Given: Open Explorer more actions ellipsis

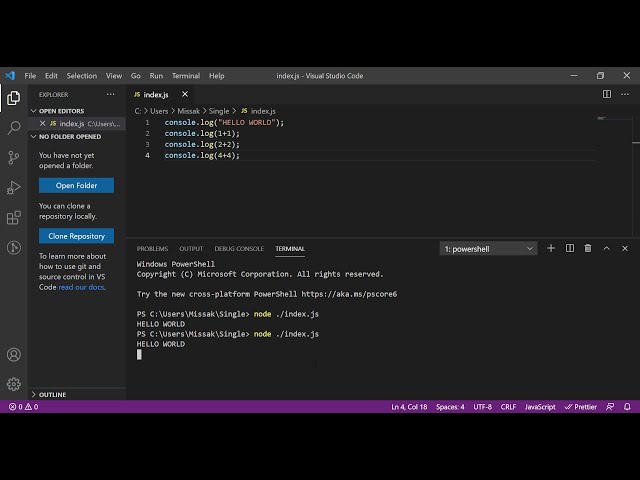Looking at the screenshot, I should click(x=111, y=94).
